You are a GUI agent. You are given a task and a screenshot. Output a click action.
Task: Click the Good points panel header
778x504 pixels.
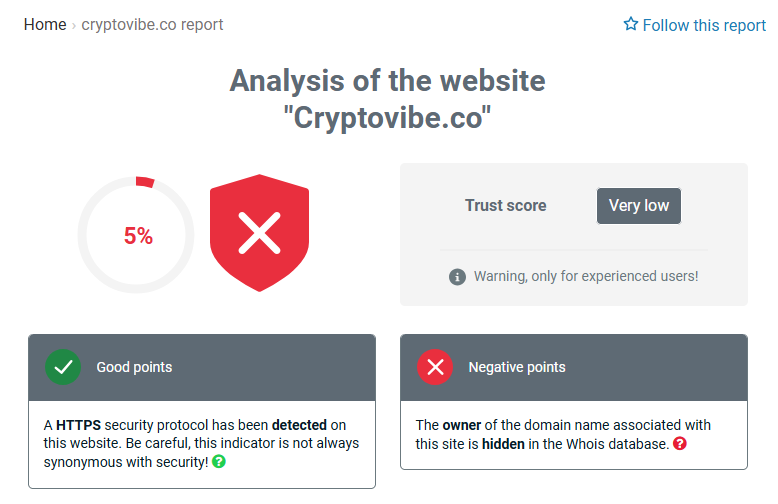tap(202, 368)
